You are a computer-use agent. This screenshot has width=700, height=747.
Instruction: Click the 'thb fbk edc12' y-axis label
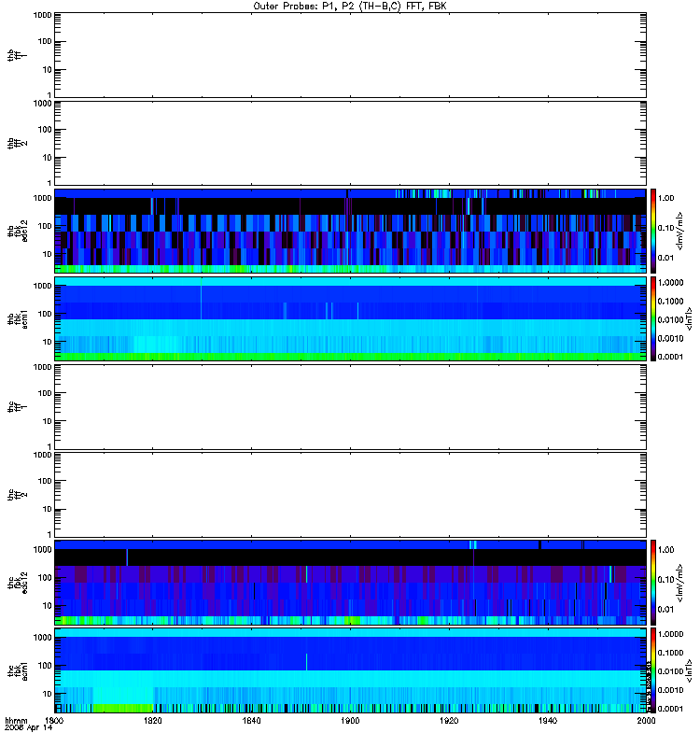[x=18, y=231]
